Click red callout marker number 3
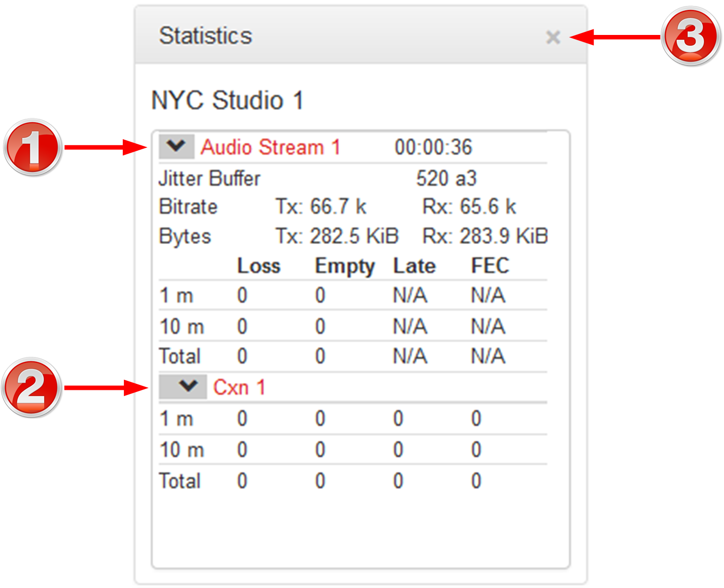The width and height of the screenshot is (724, 588). pyautogui.click(x=691, y=36)
